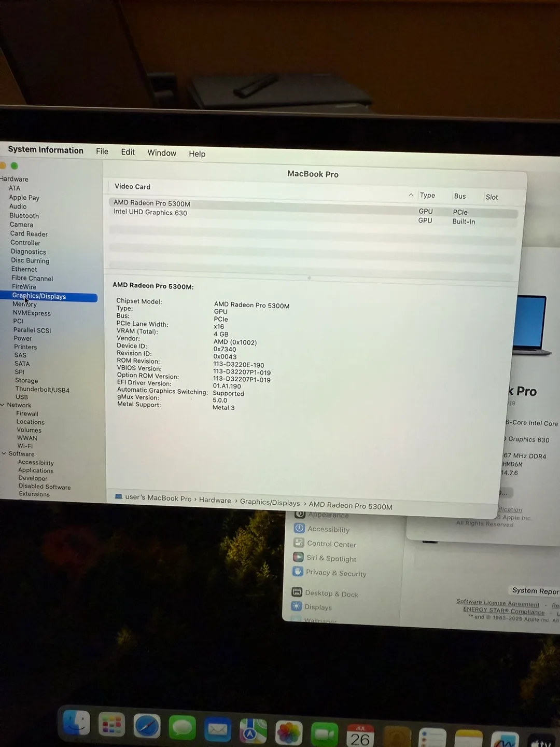Open Photos app from the dock

[289, 732]
